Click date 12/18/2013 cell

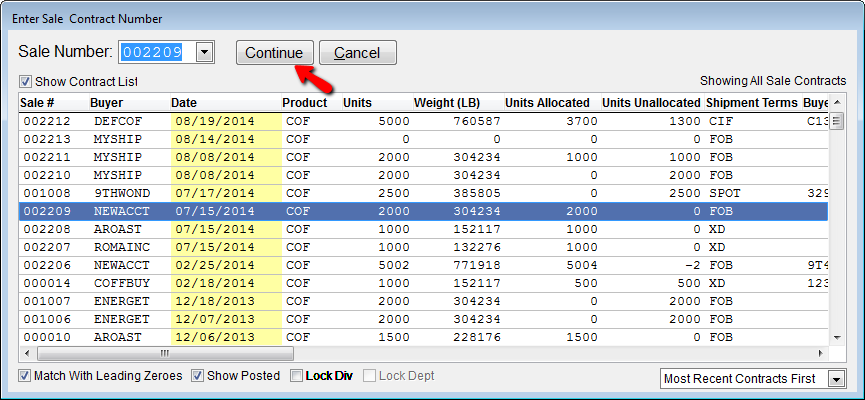(226, 301)
